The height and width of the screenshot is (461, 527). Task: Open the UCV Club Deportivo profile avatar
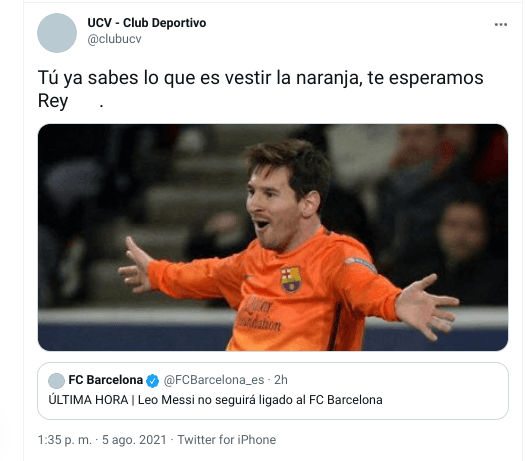point(57,33)
